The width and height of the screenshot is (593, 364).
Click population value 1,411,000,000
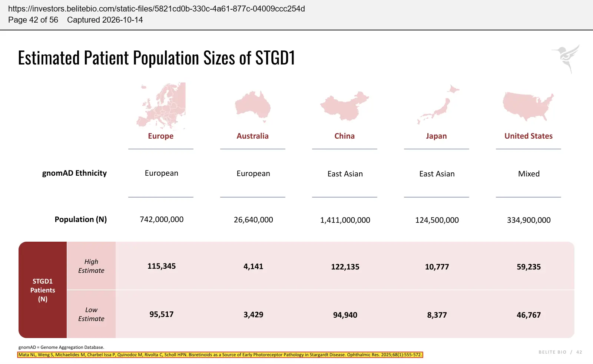pos(345,220)
